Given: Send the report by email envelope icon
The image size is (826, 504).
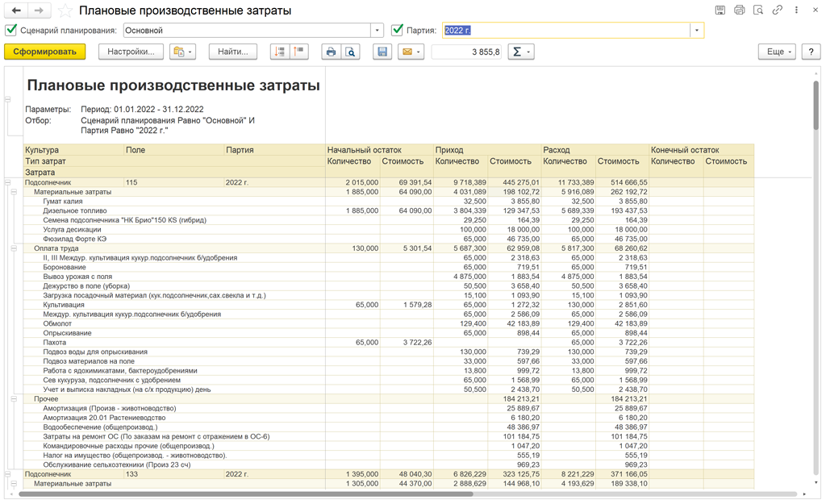Looking at the screenshot, I should click(407, 52).
